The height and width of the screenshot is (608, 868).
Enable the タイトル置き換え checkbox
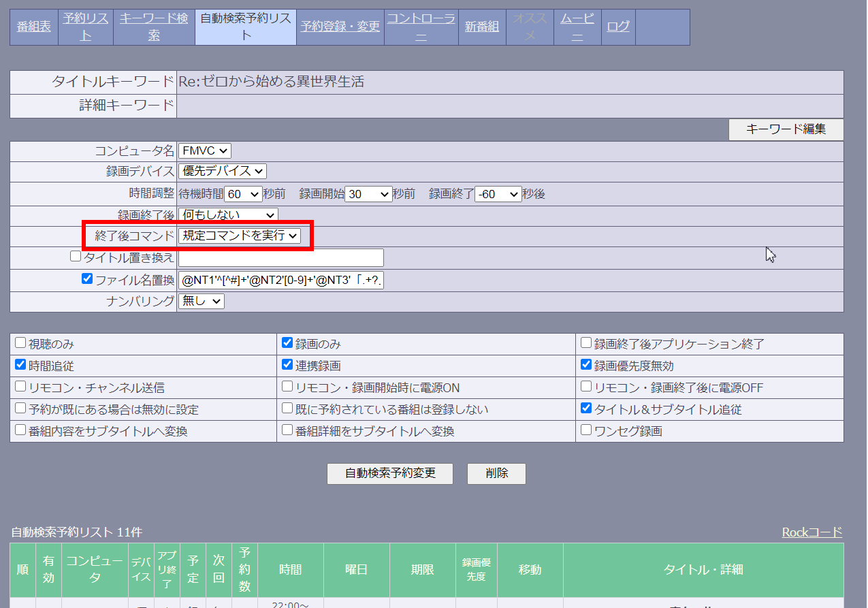(76, 257)
